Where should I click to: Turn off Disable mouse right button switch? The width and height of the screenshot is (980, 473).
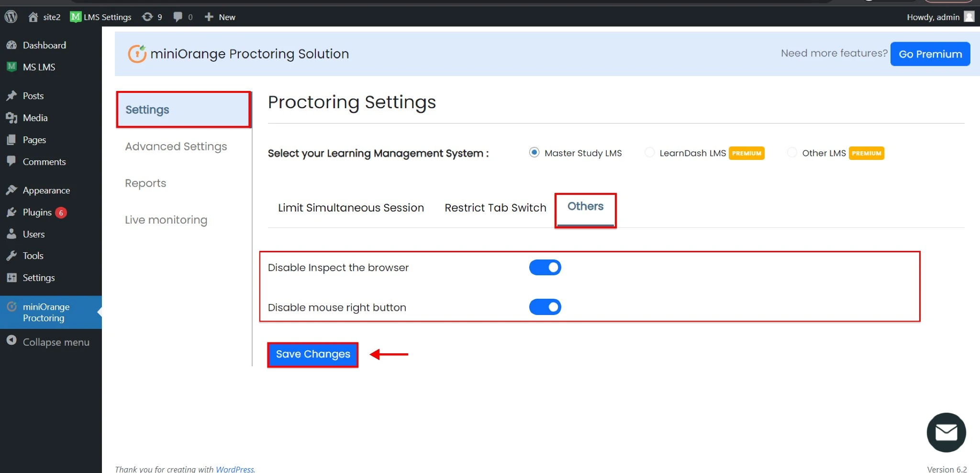click(545, 307)
